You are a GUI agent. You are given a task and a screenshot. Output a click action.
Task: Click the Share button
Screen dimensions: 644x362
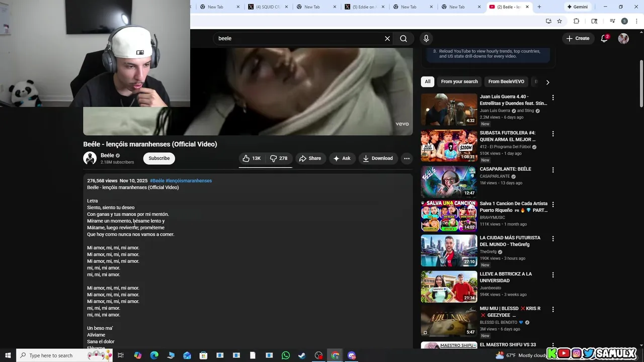pyautogui.click(x=310, y=158)
